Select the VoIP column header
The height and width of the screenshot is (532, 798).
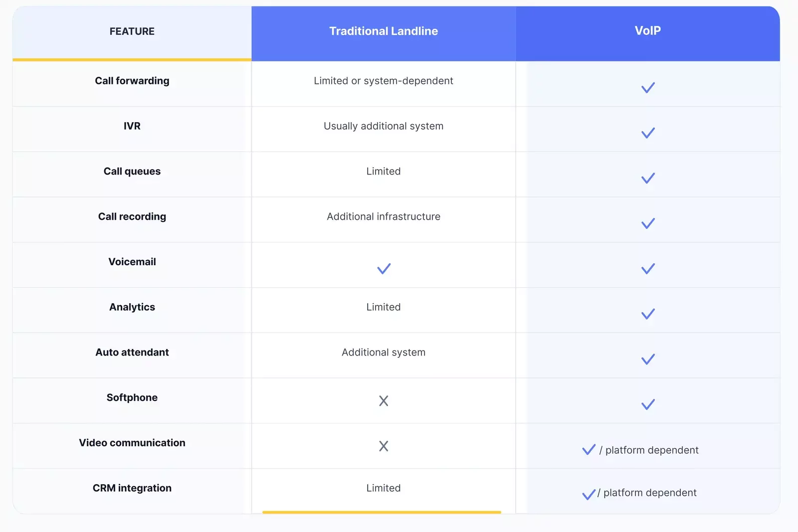point(648,30)
